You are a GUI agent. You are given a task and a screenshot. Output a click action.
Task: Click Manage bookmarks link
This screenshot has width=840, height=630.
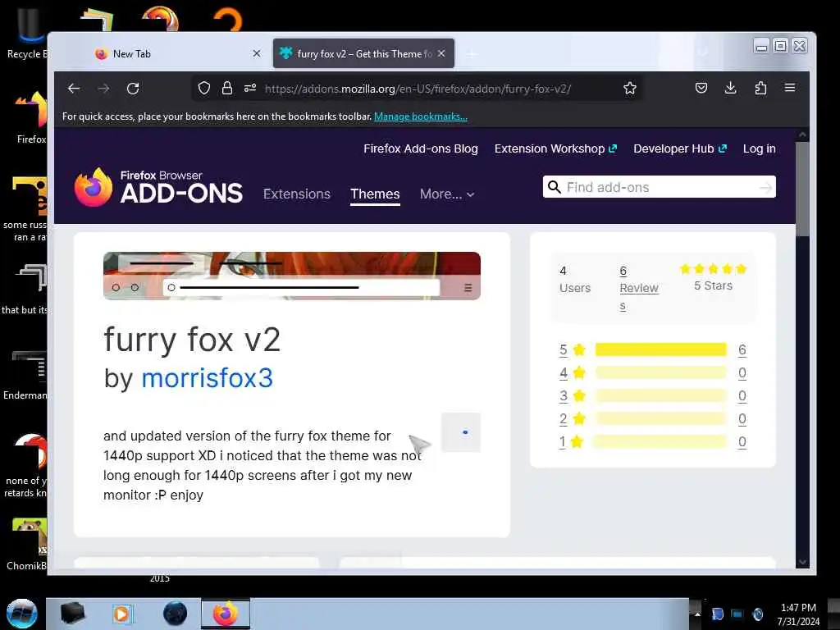[421, 116]
